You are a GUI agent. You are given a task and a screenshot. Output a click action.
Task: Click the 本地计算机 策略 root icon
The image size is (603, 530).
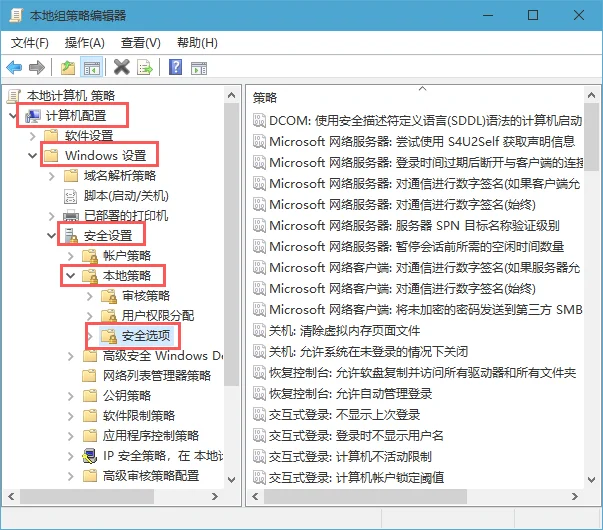click(14, 96)
